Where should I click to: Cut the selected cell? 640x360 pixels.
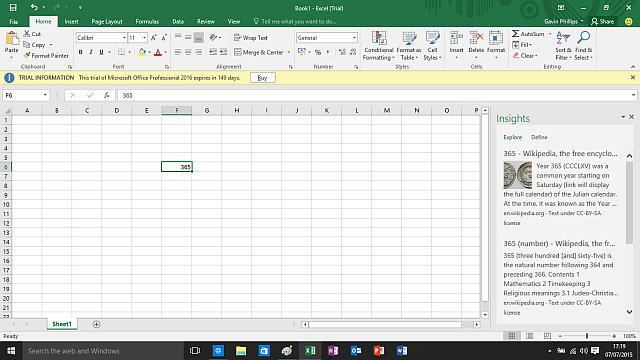point(32,34)
